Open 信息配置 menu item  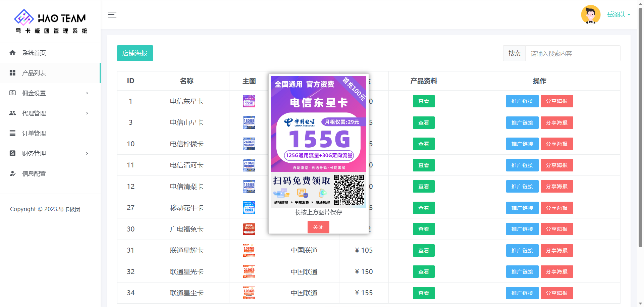50,173
